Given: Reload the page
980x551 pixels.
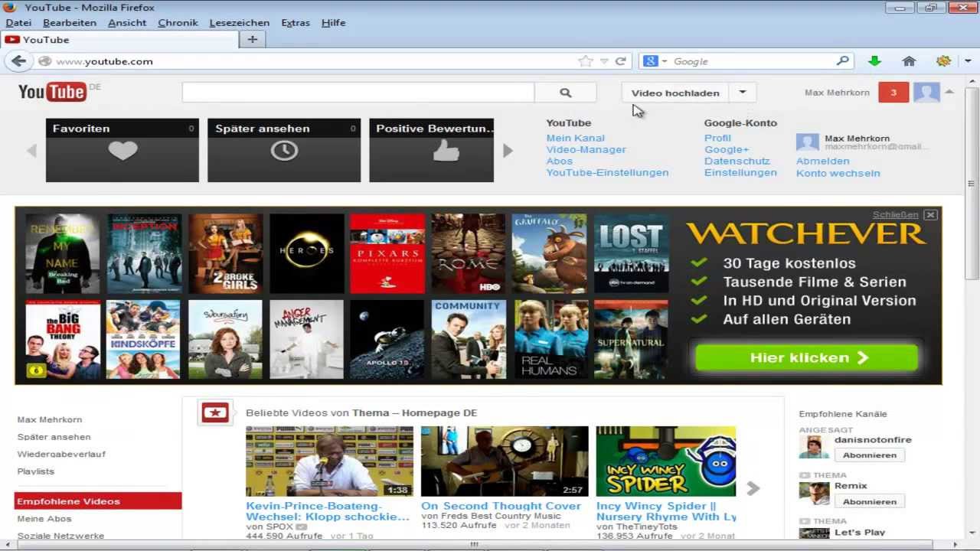Looking at the screenshot, I should (621, 61).
